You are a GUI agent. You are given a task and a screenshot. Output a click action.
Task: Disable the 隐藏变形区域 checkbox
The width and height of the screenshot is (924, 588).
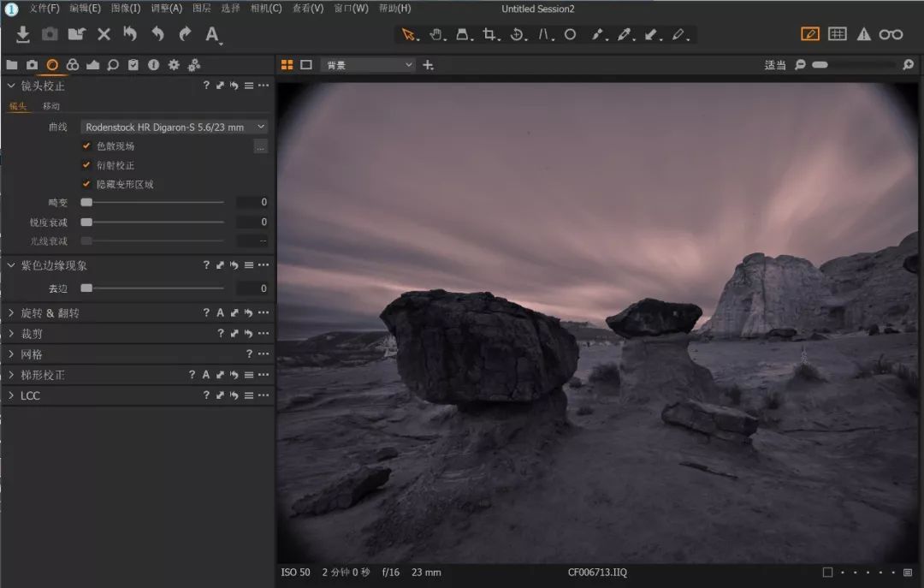coord(86,184)
